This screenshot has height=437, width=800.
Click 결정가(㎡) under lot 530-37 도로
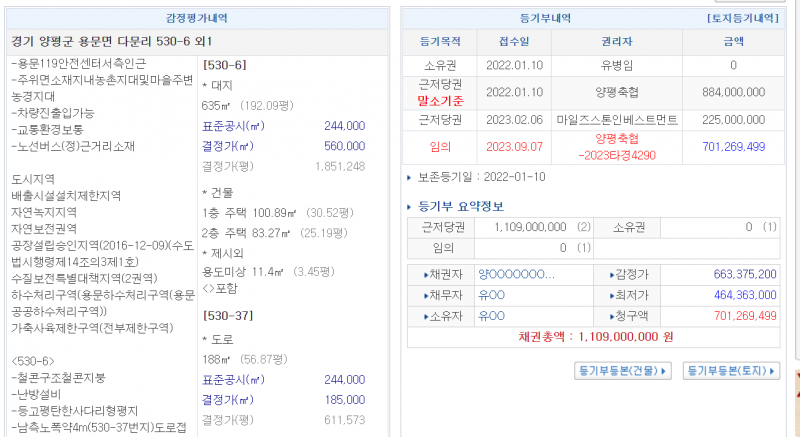233,399
